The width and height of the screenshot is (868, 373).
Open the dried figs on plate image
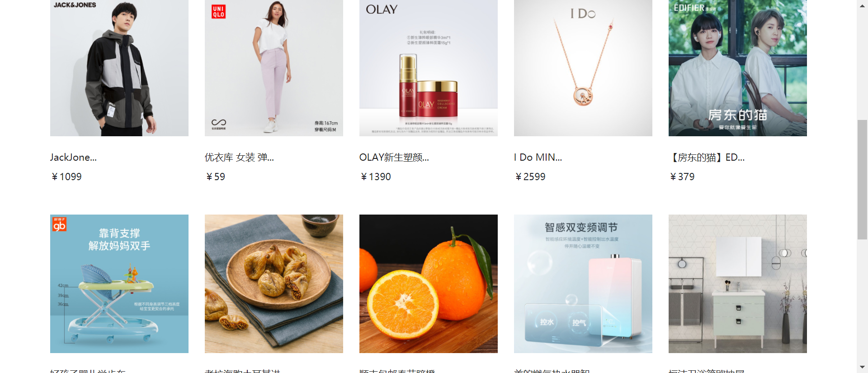pyautogui.click(x=274, y=284)
